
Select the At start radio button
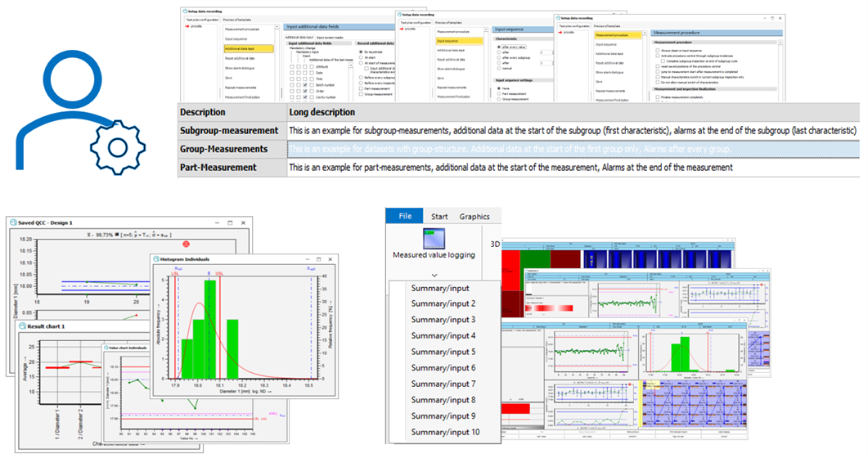click(361, 57)
